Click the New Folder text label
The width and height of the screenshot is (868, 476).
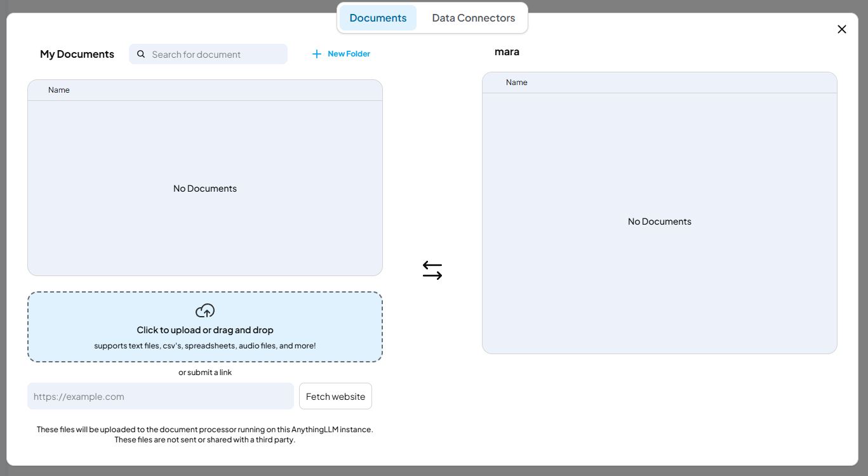(349, 54)
